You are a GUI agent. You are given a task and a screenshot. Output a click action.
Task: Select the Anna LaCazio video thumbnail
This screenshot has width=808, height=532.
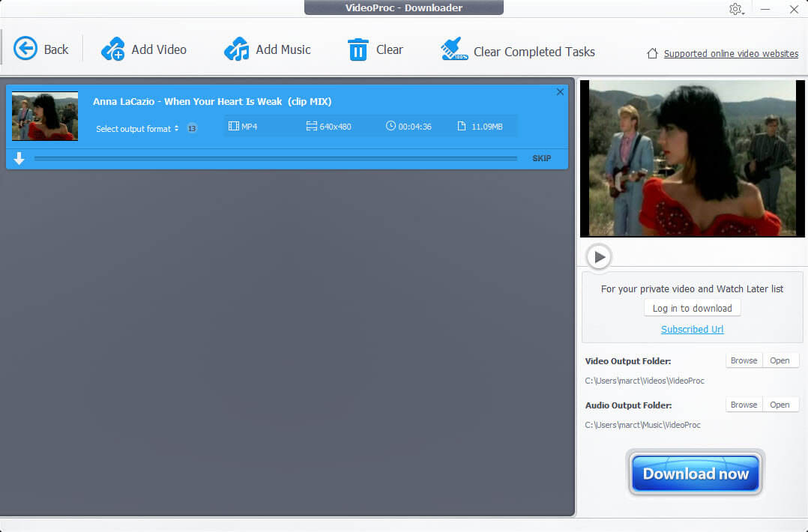[x=45, y=116]
